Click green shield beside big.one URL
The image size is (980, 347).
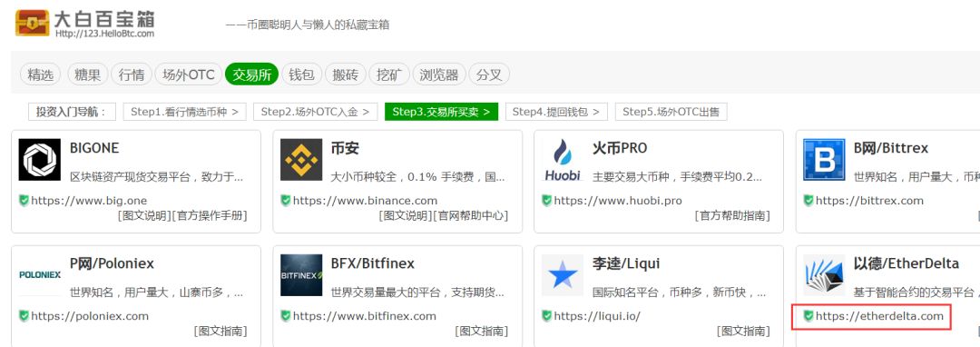pos(24,201)
